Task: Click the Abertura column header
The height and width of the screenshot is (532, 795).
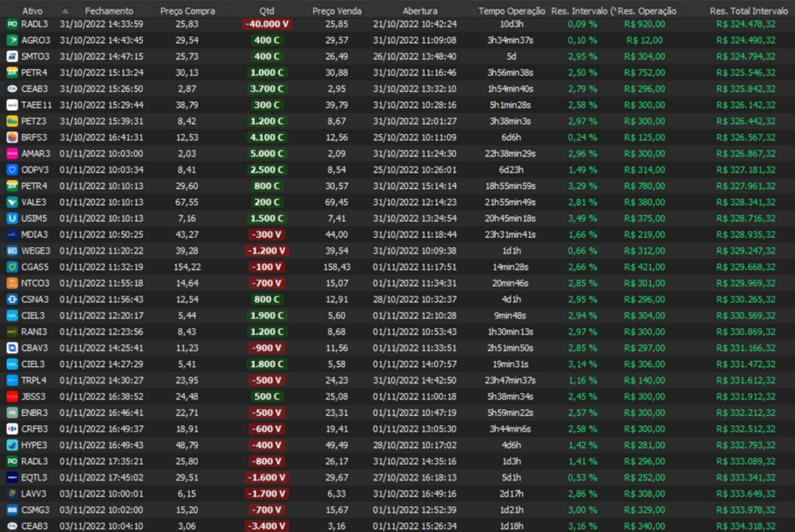Action: coord(420,11)
